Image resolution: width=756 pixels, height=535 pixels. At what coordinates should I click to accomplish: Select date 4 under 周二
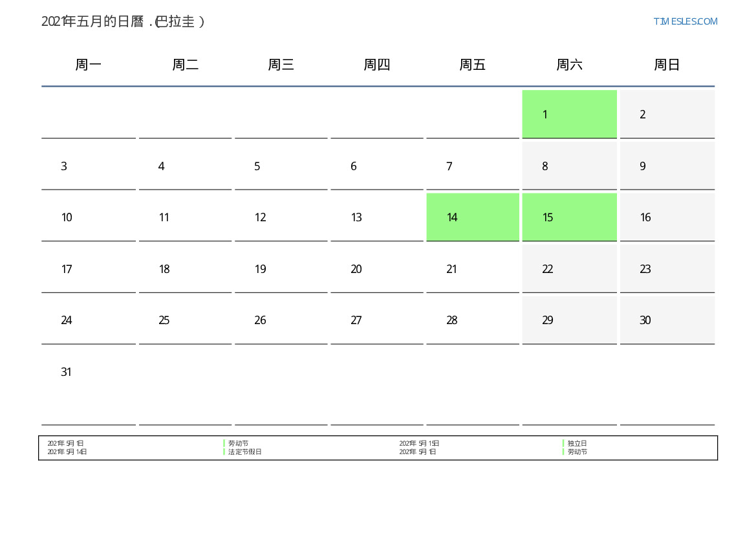(161, 166)
